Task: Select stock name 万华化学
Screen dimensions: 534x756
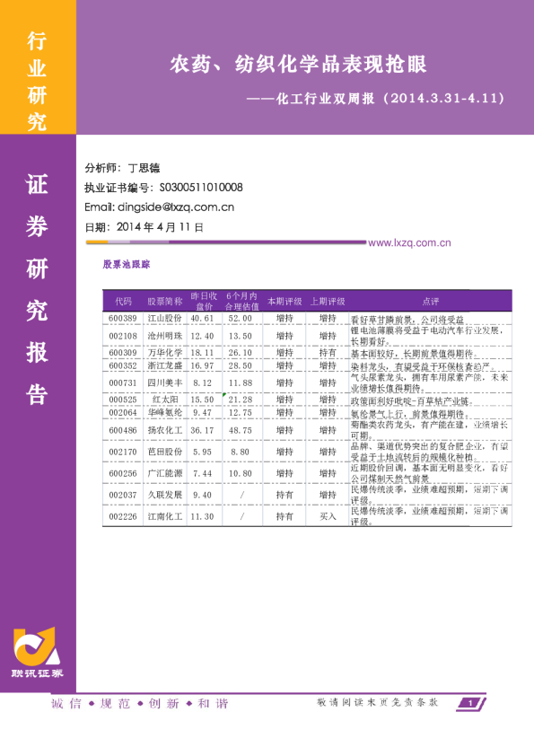Action: click(165, 353)
